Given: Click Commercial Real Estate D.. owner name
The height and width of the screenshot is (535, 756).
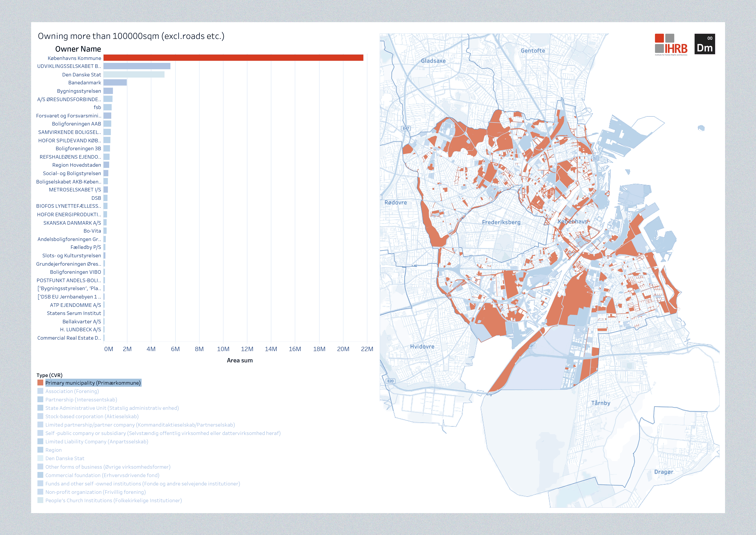Looking at the screenshot, I should (x=69, y=338).
